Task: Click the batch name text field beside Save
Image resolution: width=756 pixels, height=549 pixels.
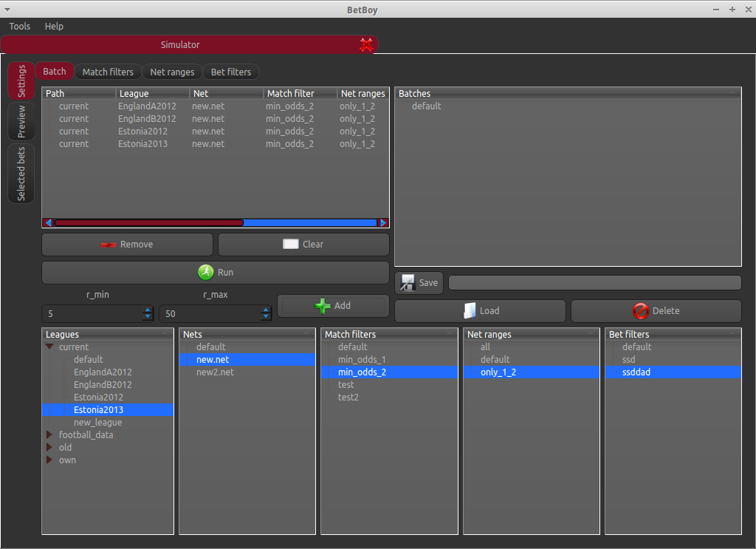Action: [594, 283]
